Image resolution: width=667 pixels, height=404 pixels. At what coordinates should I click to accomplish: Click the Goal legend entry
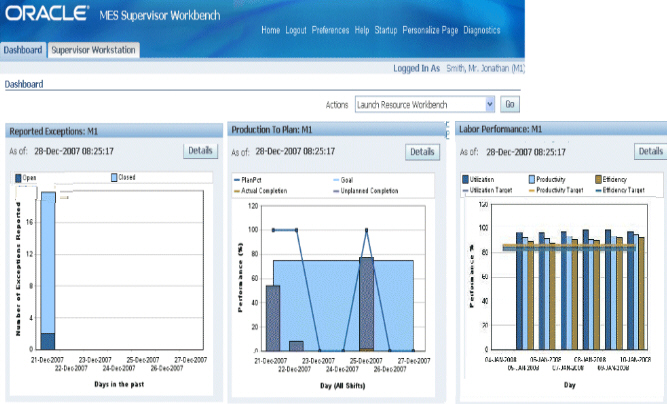pos(344,180)
